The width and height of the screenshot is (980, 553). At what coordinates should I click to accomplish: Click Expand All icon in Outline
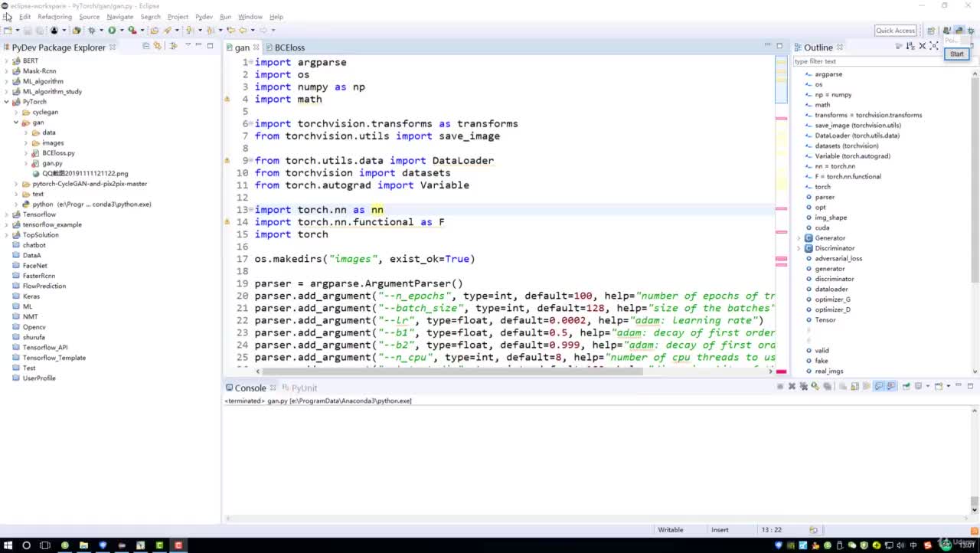(x=933, y=47)
